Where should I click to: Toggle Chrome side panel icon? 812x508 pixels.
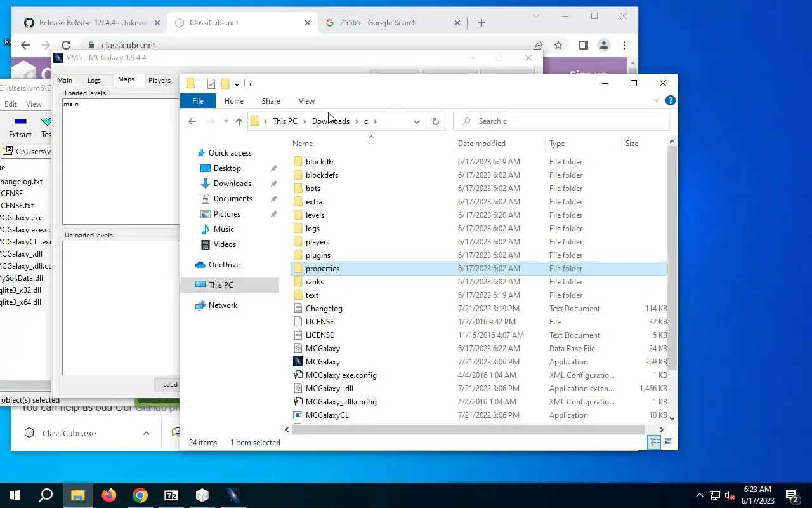tap(583, 45)
